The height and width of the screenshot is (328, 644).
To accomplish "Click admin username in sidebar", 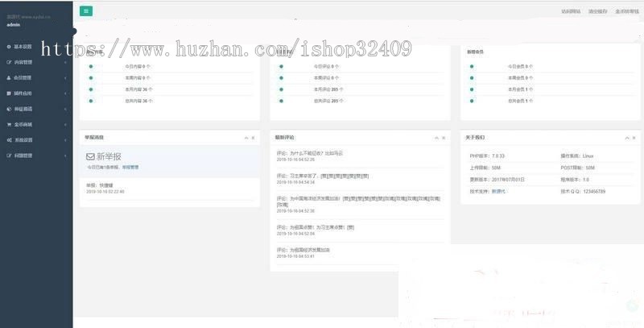I will [x=14, y=25].
